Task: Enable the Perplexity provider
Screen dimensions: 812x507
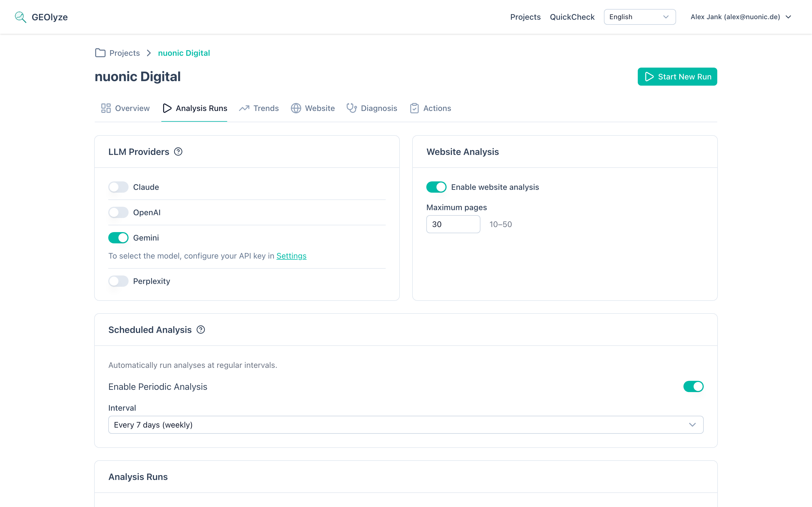Action: (x=118, y=281)
